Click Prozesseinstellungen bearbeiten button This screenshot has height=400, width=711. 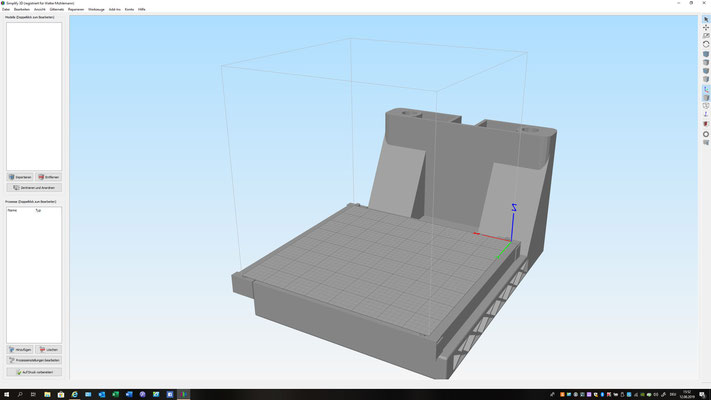[x=34, y=360]
